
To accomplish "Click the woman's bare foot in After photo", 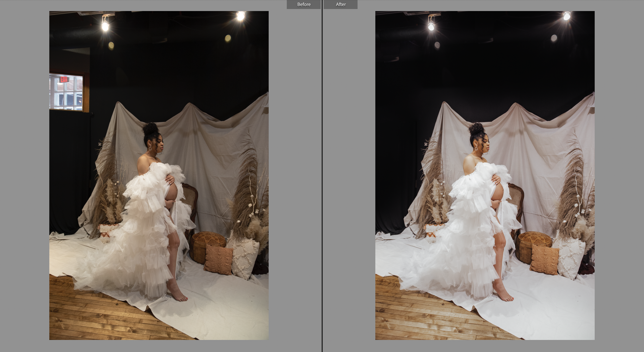I will point(504,294).
